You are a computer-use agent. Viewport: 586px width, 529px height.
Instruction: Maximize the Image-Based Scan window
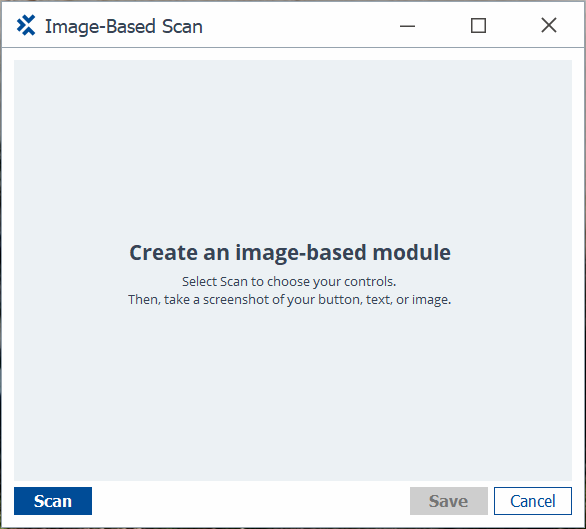tap(478, 26)
